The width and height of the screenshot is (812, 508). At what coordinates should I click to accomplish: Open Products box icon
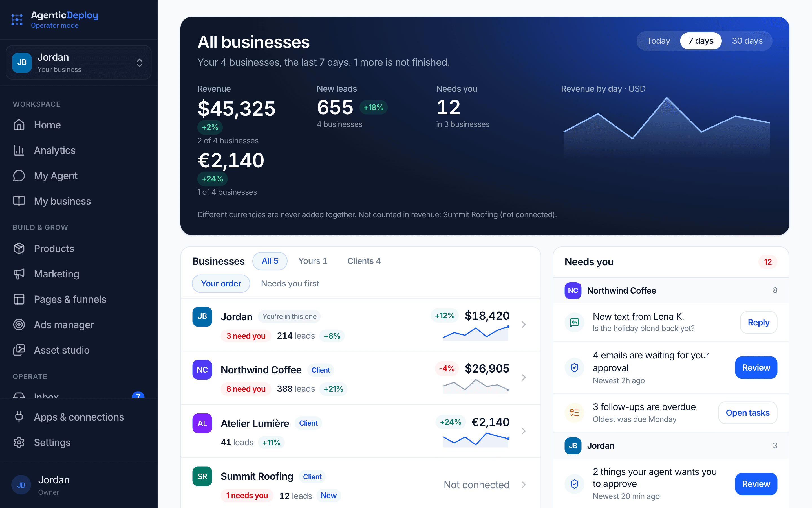pos(19,248)
